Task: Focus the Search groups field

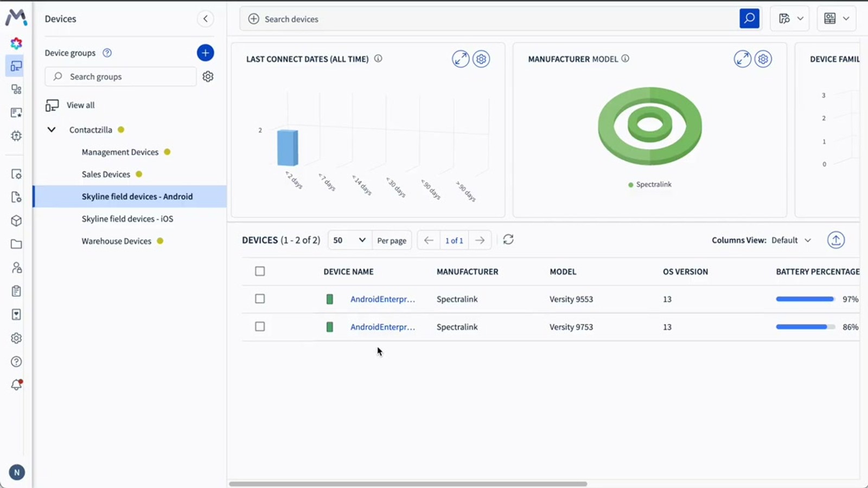Action: coord(120,76)
